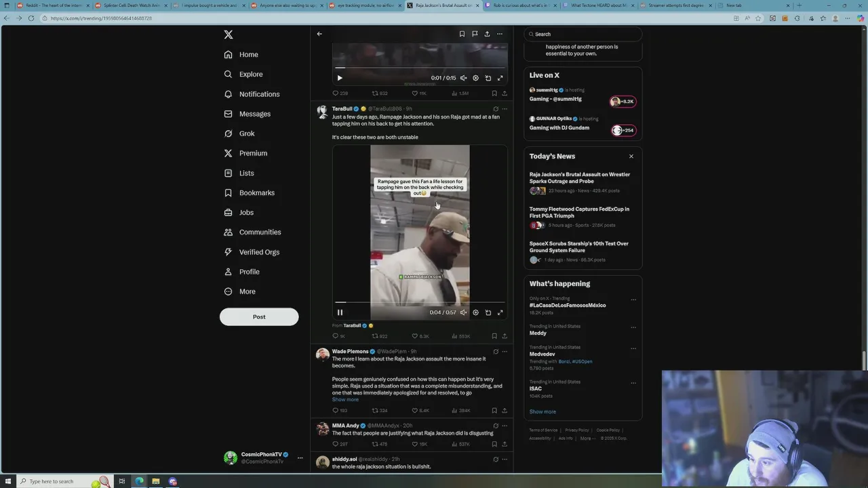Open video settings gear on 0:57 video
The height and width of the screenshot is (488, 868).
point(475,312)
